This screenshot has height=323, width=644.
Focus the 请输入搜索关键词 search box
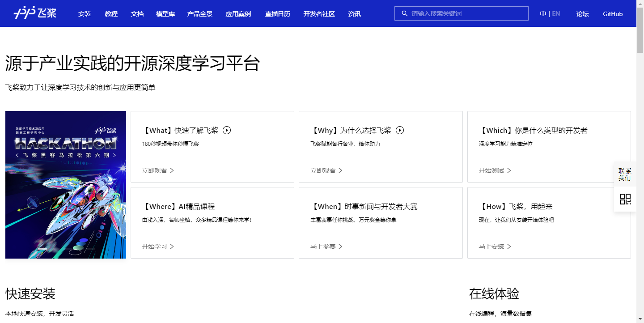click(461, 13)
